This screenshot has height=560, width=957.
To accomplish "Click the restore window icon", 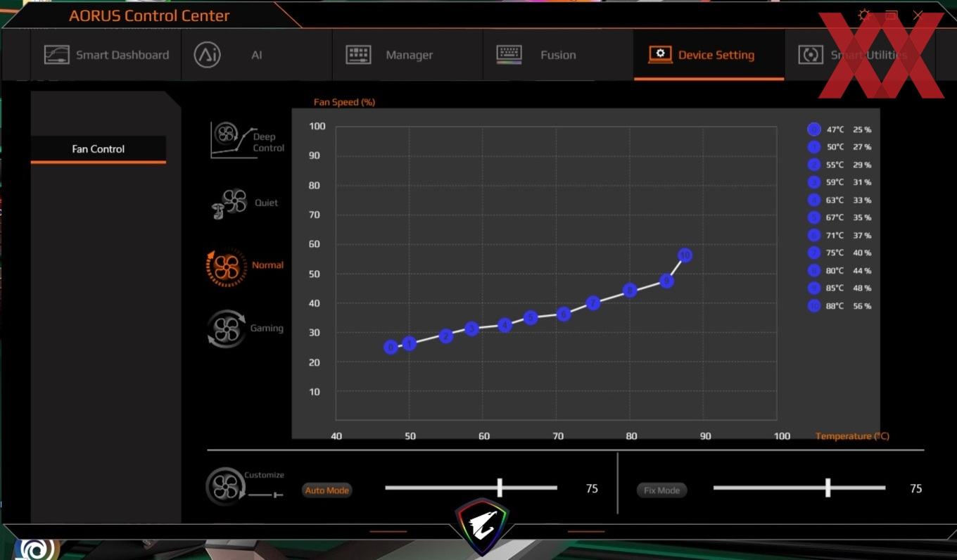I will coord(892,15).
